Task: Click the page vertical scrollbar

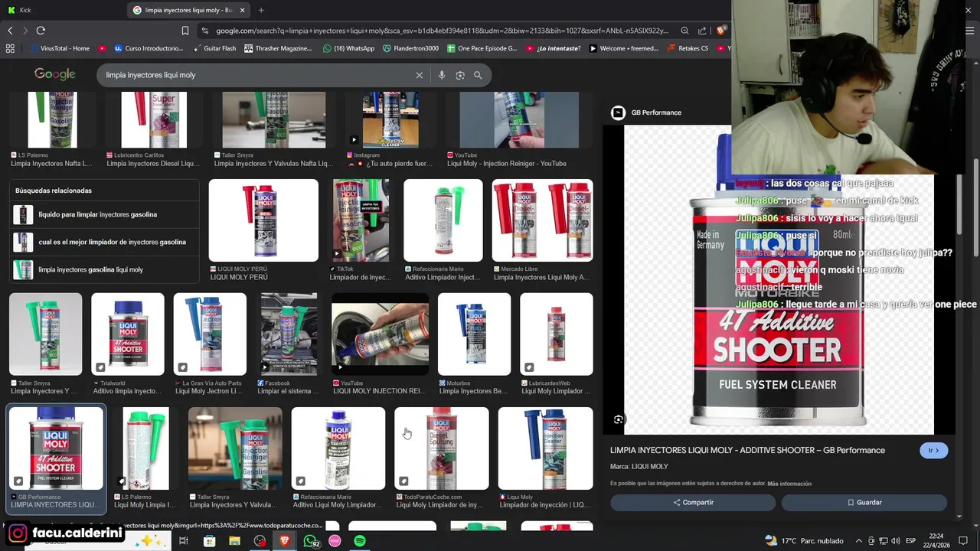Action: pos(975,207)
